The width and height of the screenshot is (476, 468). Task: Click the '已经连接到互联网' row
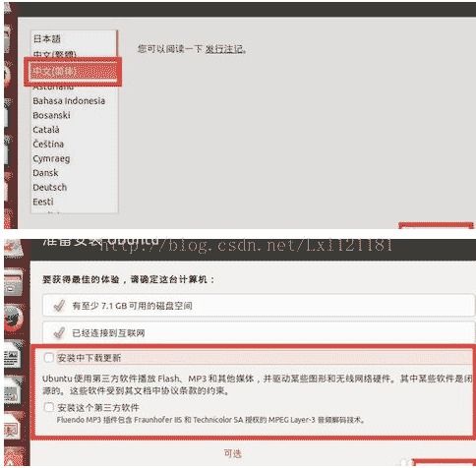point(259,333)
